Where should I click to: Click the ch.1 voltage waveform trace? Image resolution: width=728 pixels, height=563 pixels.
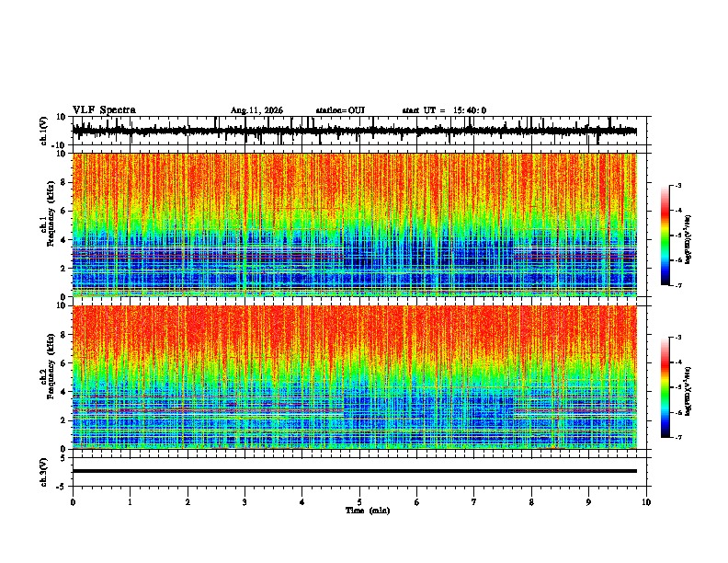coord(354,132)
